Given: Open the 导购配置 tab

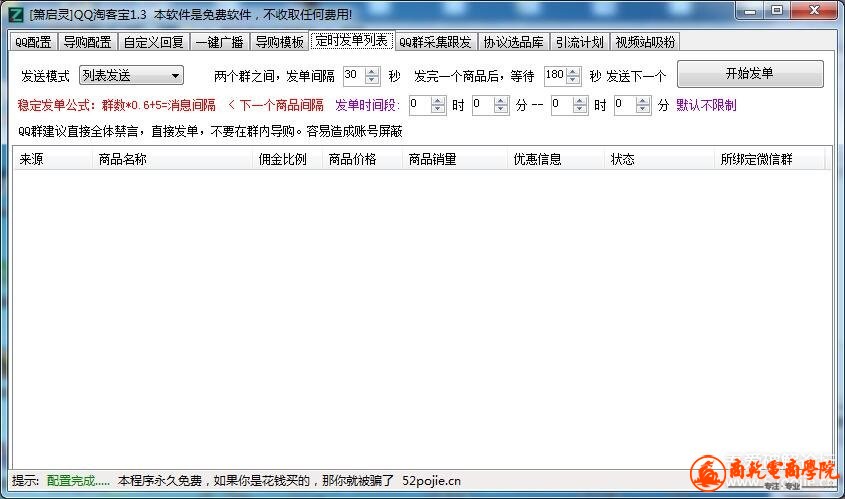Looking at the screenshot, I should point(87,42).
